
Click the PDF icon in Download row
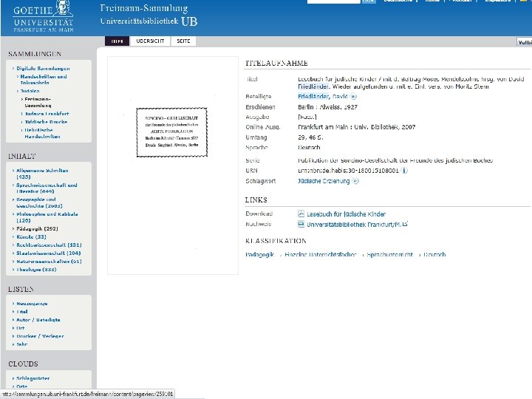301,214
